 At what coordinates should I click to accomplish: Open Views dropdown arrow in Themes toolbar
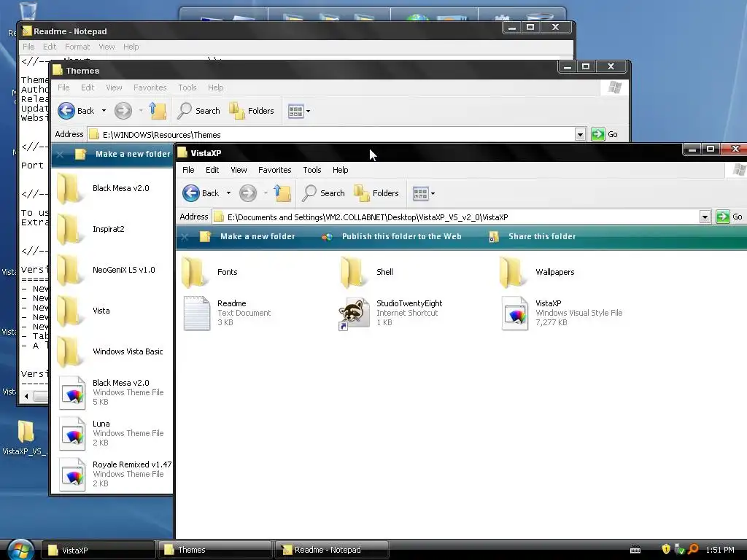tap(308, 112)
